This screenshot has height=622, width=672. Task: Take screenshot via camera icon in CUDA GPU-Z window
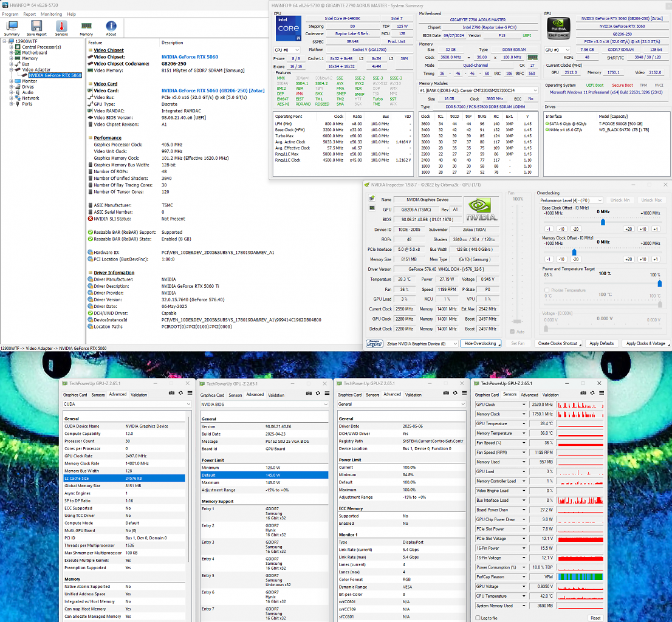171,393
